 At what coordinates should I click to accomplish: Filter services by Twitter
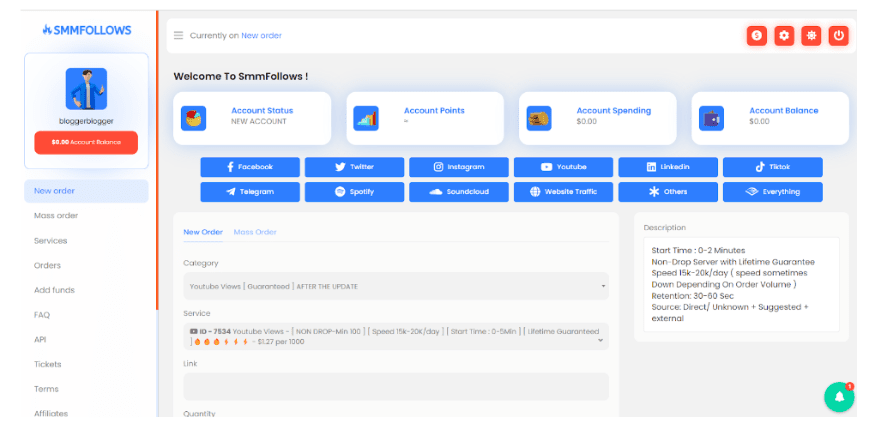(354, 167)
